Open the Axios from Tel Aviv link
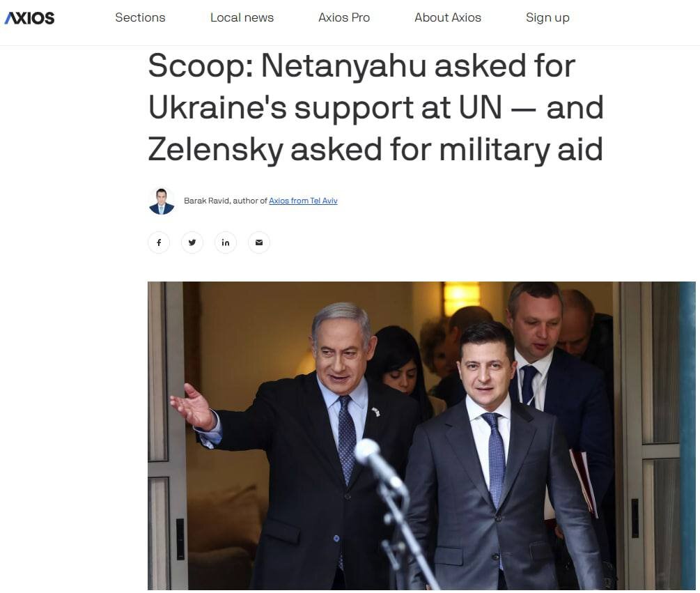Screen dimensions: 700x593 303,201
